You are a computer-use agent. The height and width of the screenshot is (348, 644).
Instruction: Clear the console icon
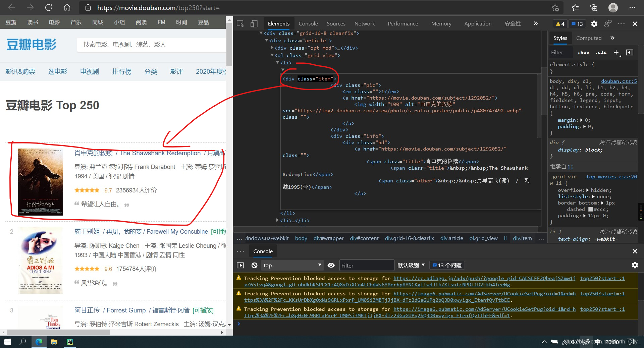pos(254,265)
